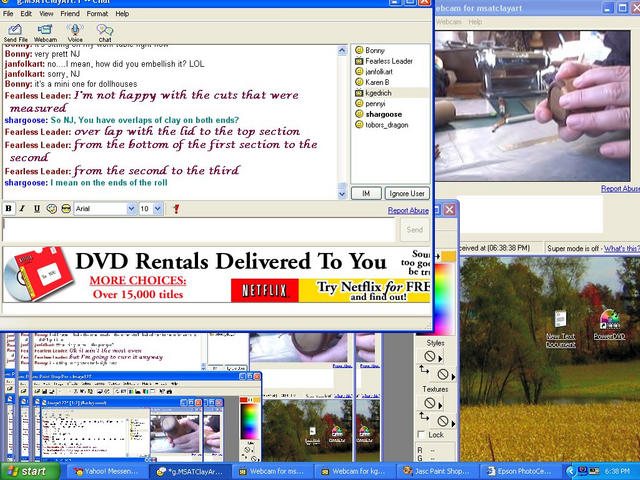Viewport: 640px width, 480px height.
Task: Switch to g.MSATClayArt chat taskbar button
Action: 190,471
